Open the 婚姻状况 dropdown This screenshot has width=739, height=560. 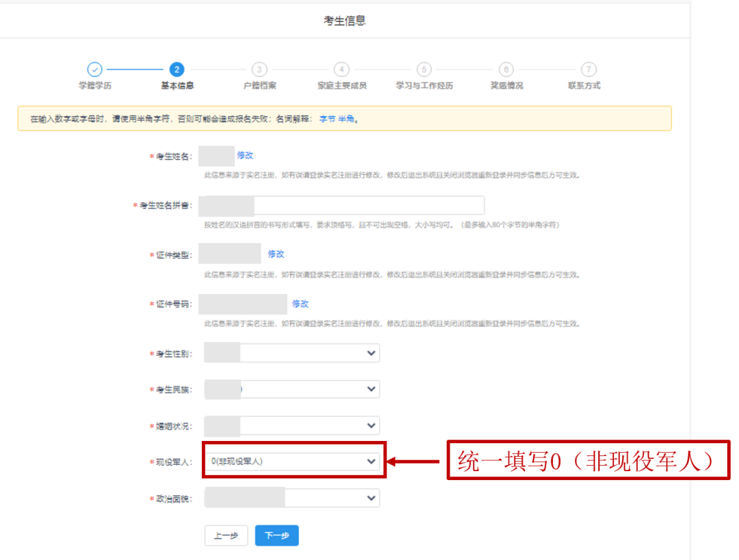tap(291, 425)
